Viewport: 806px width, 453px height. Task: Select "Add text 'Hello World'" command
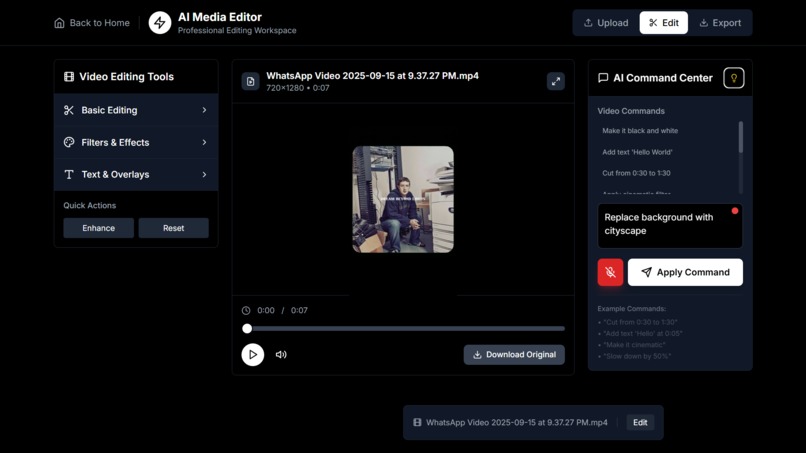point(637,152)
